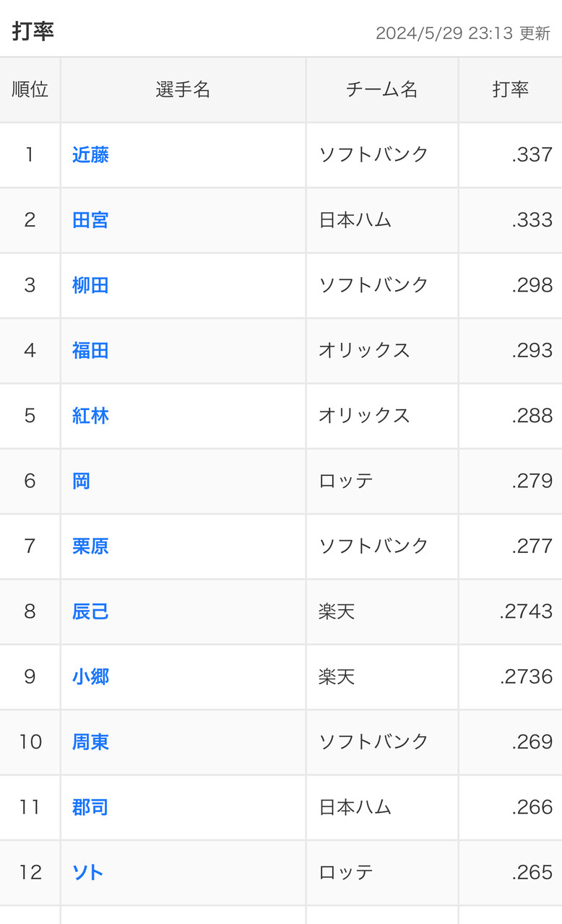Select the 選手名 column header

(x=183, y=90)
